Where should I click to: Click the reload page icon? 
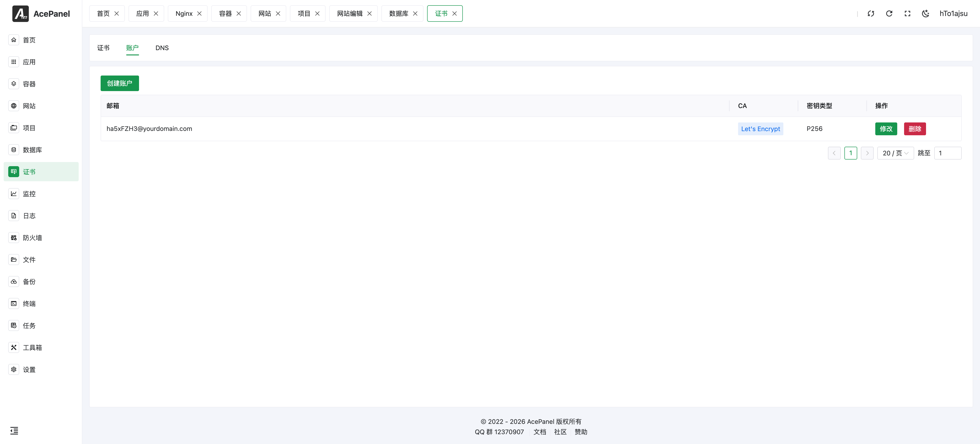(x=889, y=14)
